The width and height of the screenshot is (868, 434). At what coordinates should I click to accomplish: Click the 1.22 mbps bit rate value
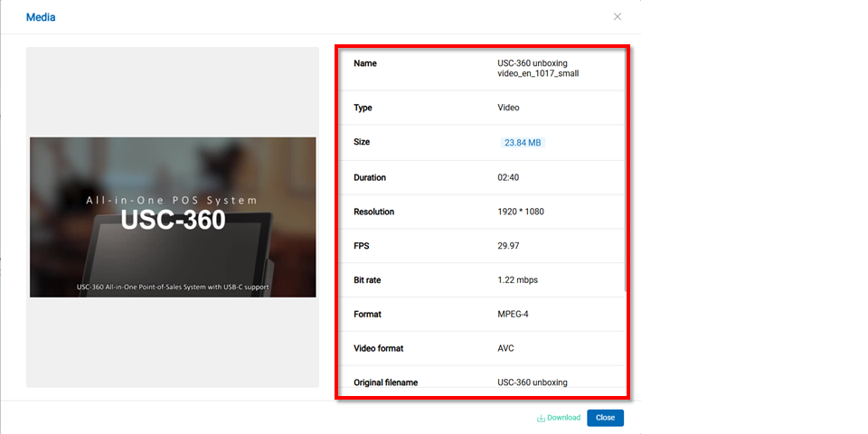517,280
